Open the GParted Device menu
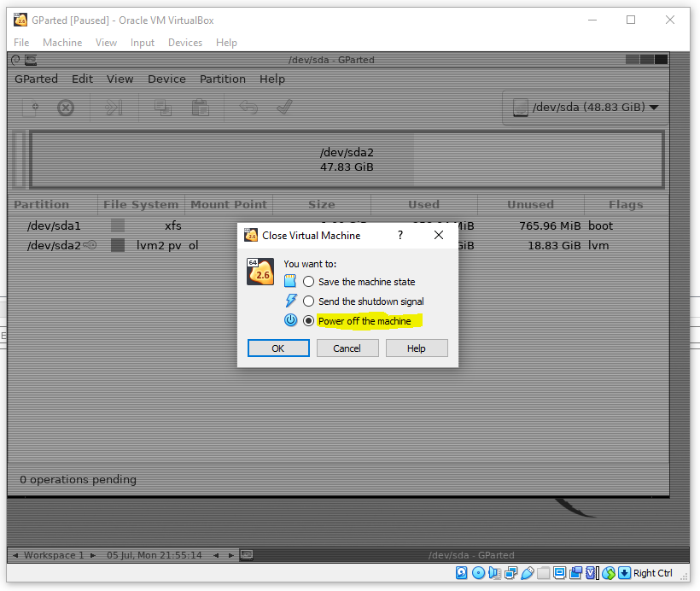 click(x=167, y=79)
